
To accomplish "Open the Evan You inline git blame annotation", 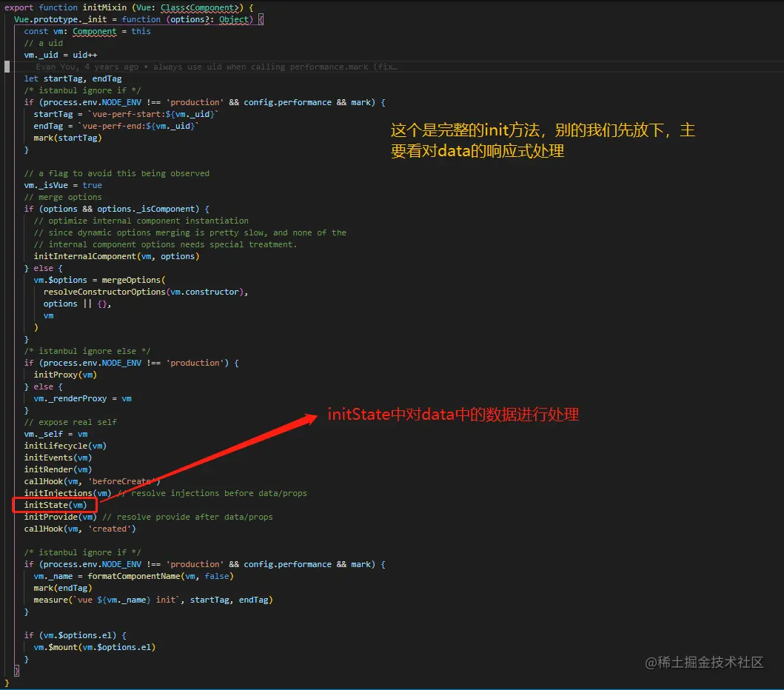I will point(216,67).
